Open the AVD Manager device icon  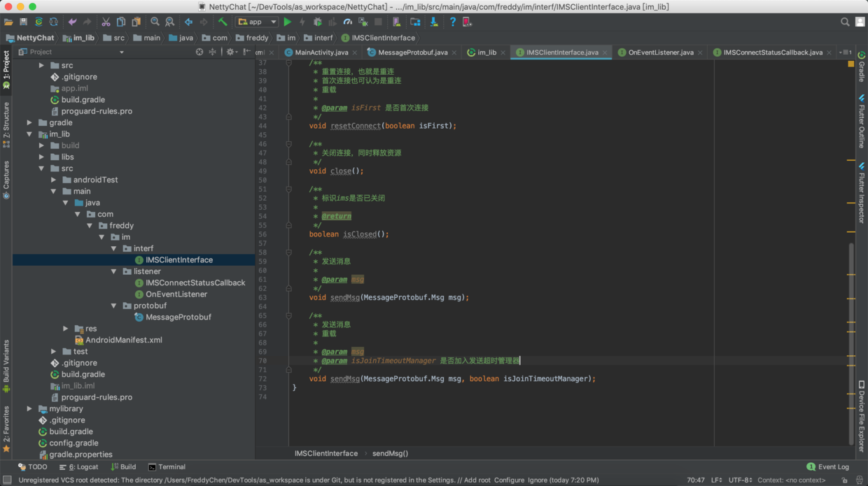395,22
